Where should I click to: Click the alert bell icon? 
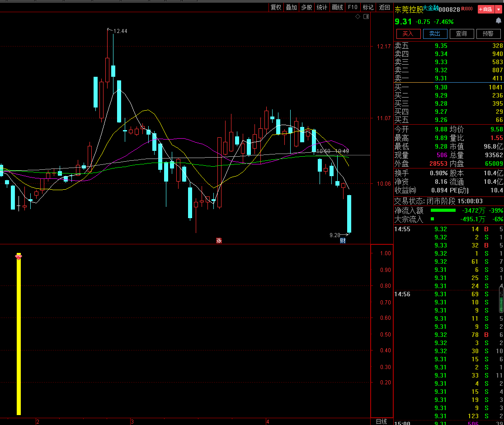pos(499,21)
